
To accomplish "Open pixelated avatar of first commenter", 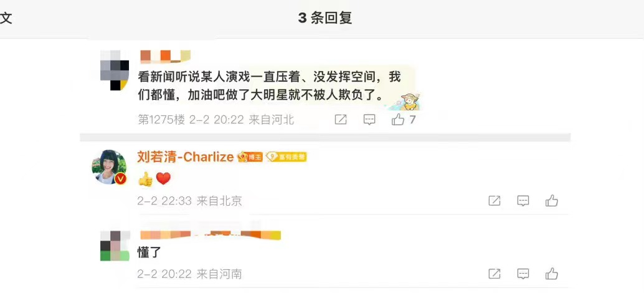I will [x=115, y=70].
